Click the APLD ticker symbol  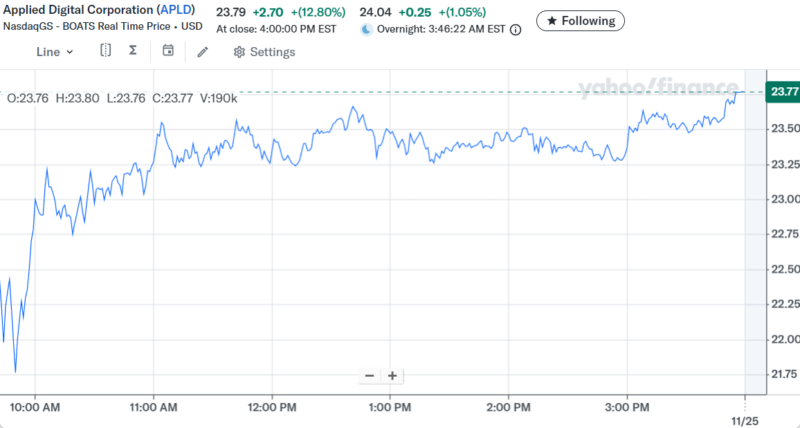[176, 12]
